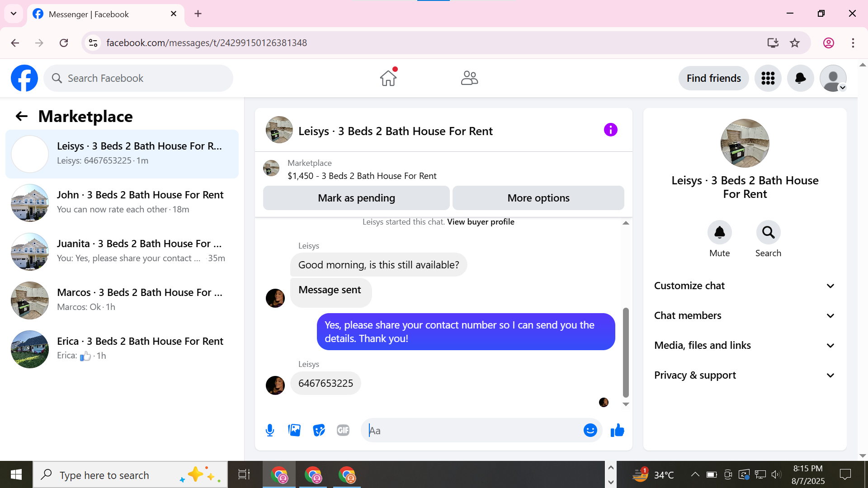Open Task View on taskbar
The width and height of the screenshot is (868, 488).
click(244, 474)
